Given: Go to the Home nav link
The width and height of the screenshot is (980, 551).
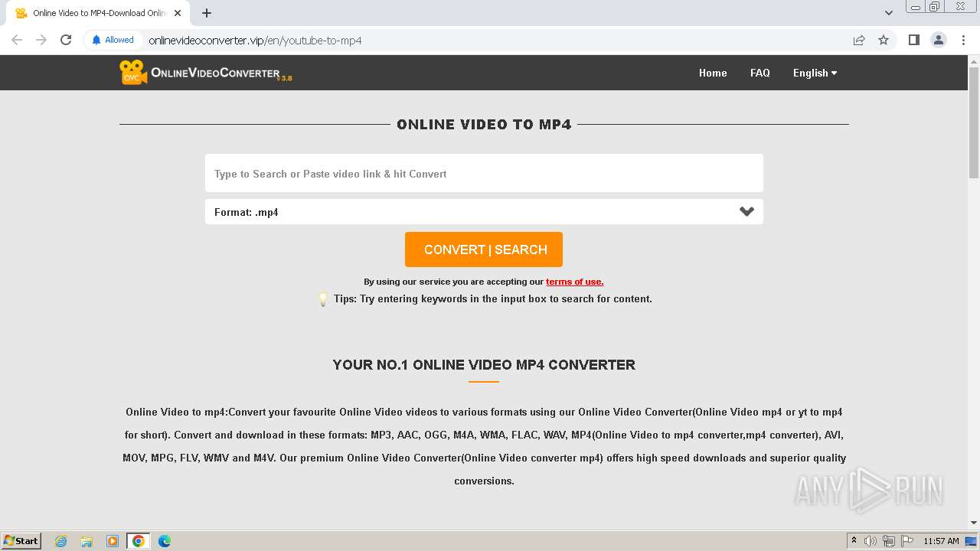Looking at the screenshot, I should click(713, 73).
